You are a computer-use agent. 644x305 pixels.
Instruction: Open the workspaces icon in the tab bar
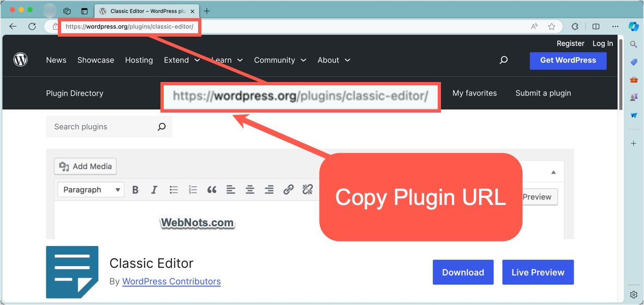67,11
